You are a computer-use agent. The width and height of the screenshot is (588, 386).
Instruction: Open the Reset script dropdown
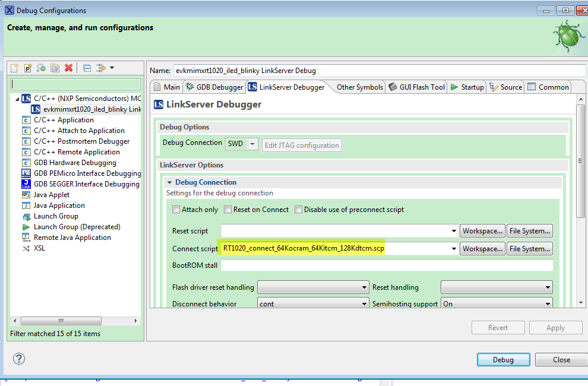point(454,231)
